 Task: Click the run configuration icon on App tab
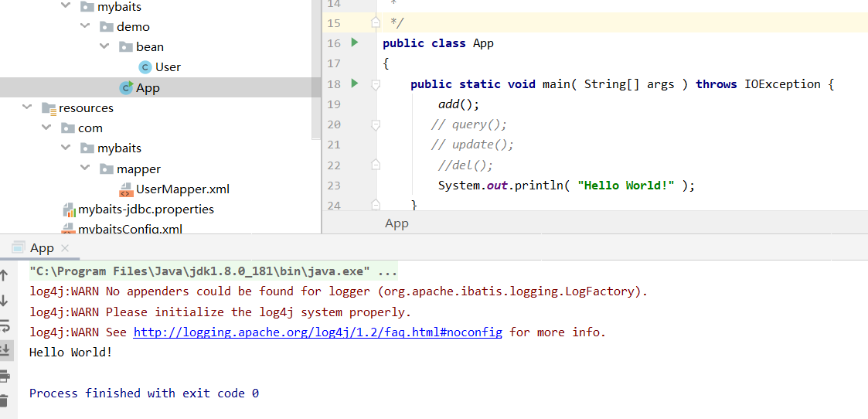[x=19, y=247]
